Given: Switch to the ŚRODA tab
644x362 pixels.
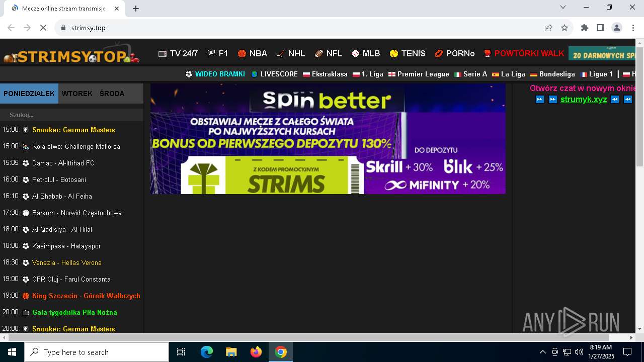Looking at the screenshot, I should pos(112,94).
